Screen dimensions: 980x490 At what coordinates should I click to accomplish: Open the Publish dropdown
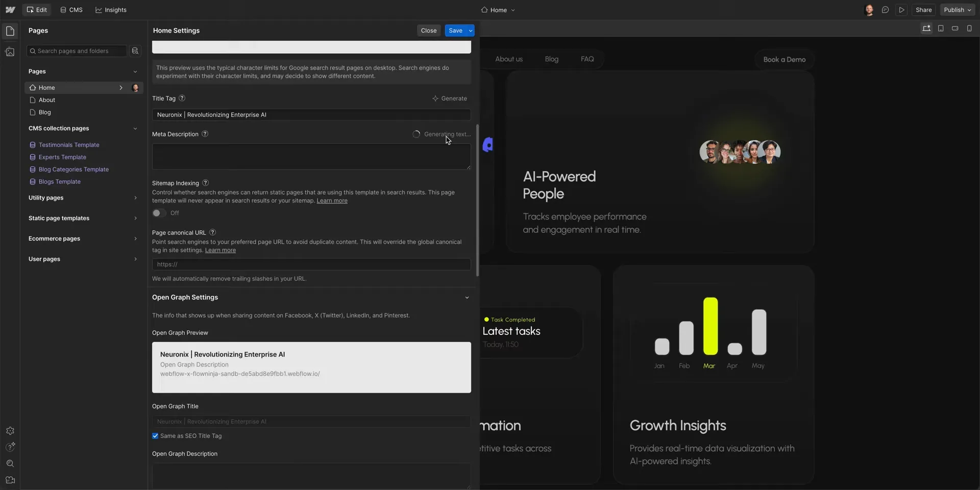pyautogui.click(x=958, y=10)
